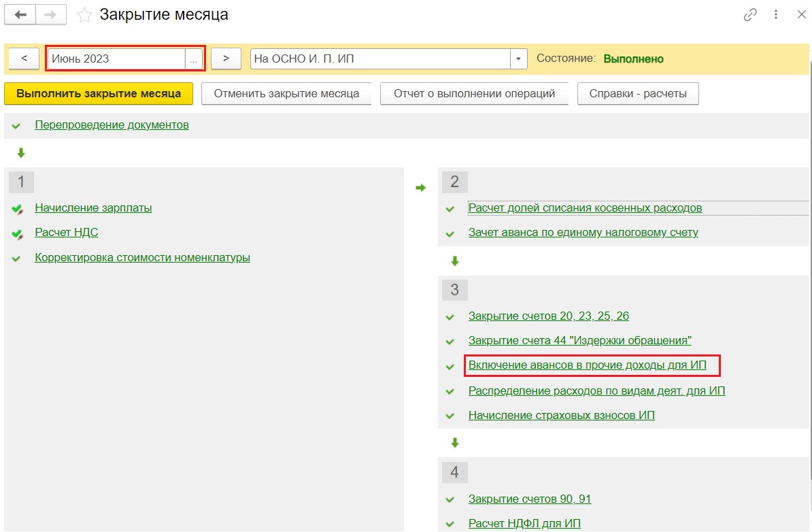The image size is (812, 532).
Task: Open Отчет о выполнении операций
Action: 475,94
